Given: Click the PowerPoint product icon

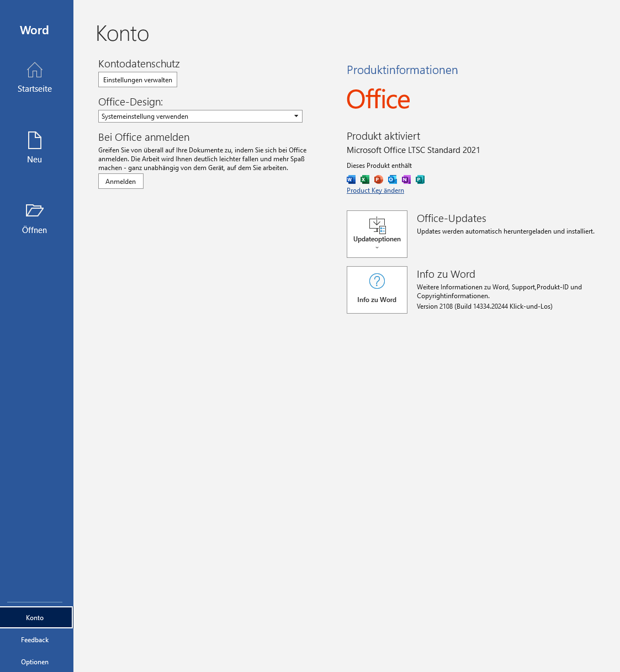Looking at the screenshot, I should [x=378, y=179].
